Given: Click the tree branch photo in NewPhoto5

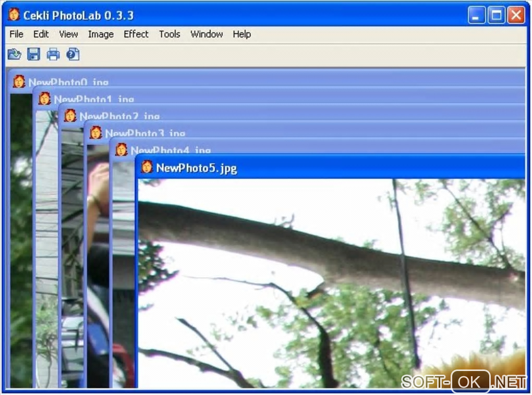Looking at the screenshot, I should click(332, 283).
